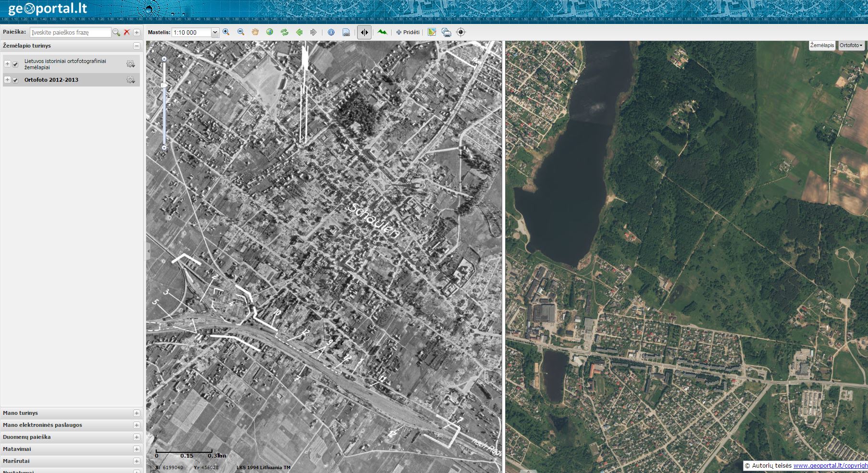Click the Pridėti add button
This screenshot has width=868, height=473.
point(408,32)
